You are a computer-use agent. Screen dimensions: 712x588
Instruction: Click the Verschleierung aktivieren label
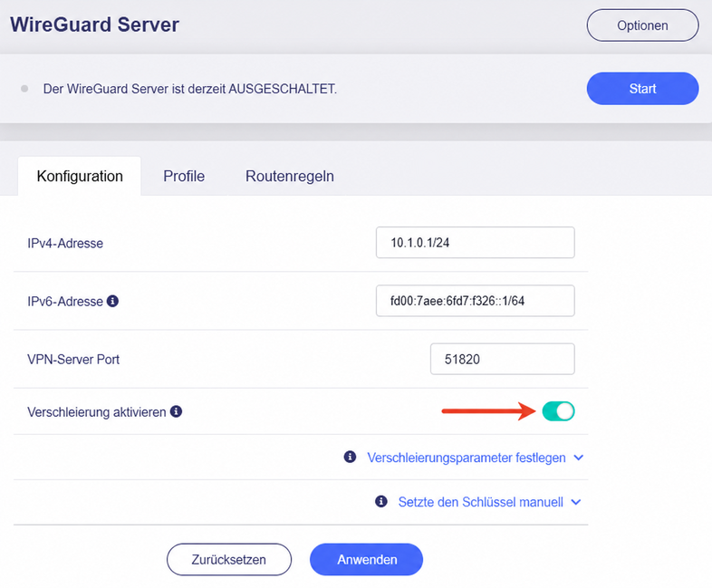pyautogui.click(x=97, y=412)
